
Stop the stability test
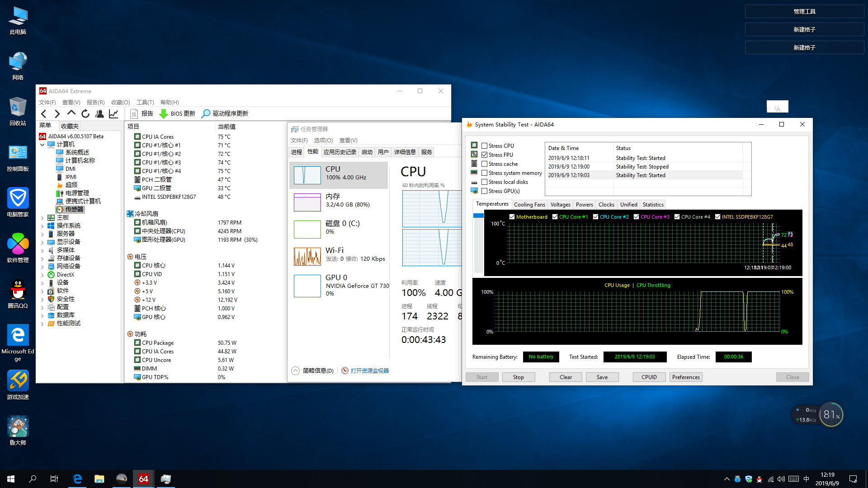(x=519, y=377)
